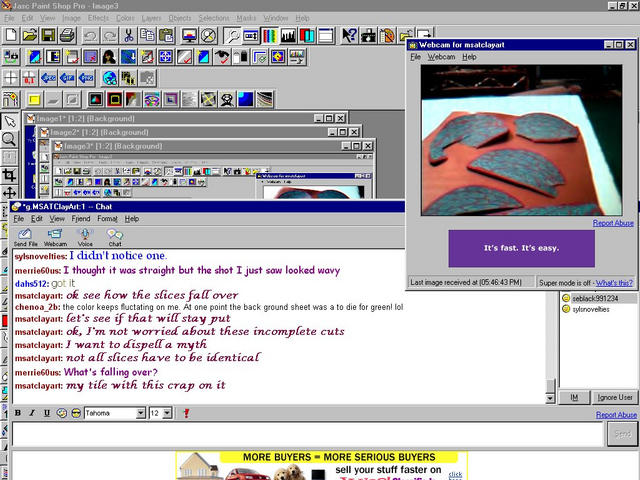Screen dimensions: 640x480
Task: Click the chat message input field
Action: click(x=308, y=434)
